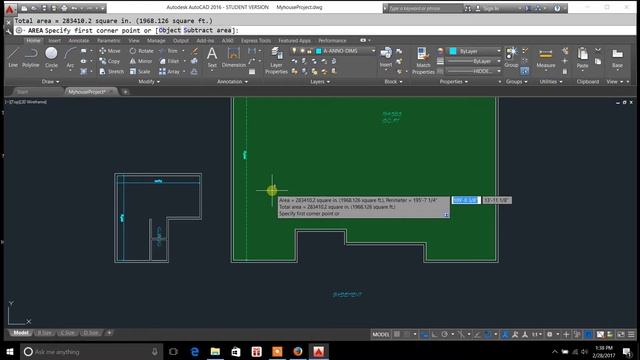The image size is (640, 360).
Task: Click the Stretch tool
Action: (x=111, y=71)
